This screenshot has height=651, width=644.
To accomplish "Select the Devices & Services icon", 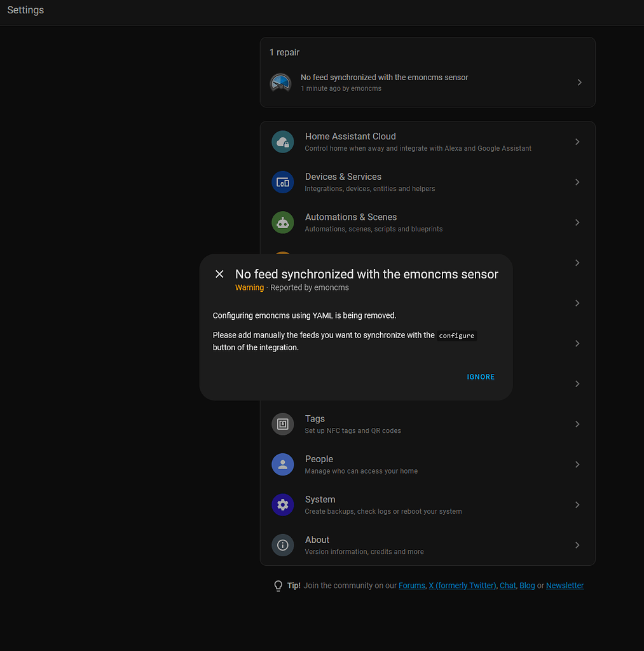I will pyautogui.click(x=282, y=182).
